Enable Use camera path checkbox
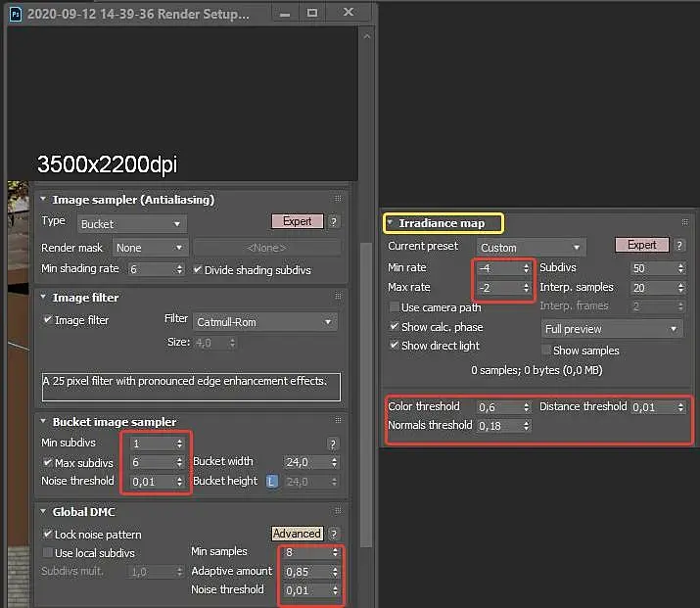Screen dimensions: 700x608 tap(395, 307)
